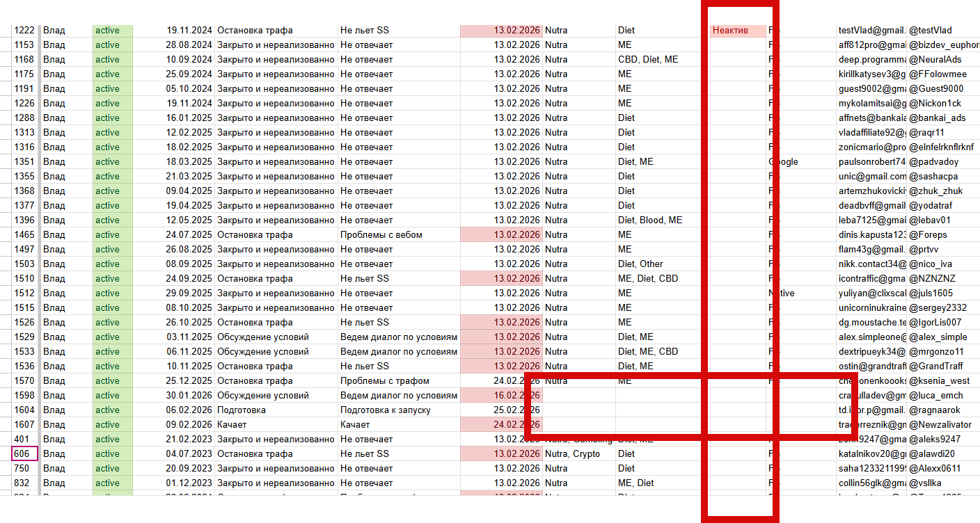Select 'Diet, ME, CBD' cell in row 1533
The height and width of the screenshot is (523, 980).
click(x=662, y=352)
